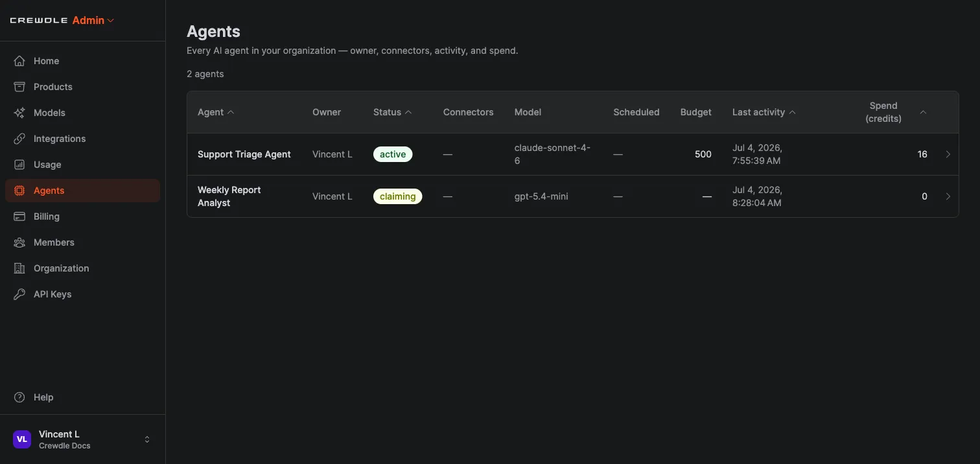Click the Weekly Report Analyst owner cell
This screenshot has width=980, height=464.
(332, 196)
